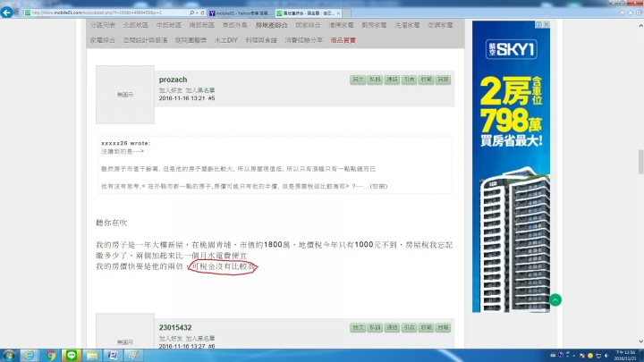This screenshot has width=644, height=362.
Task: Open 東部外島 forum section
Action: 235,25
